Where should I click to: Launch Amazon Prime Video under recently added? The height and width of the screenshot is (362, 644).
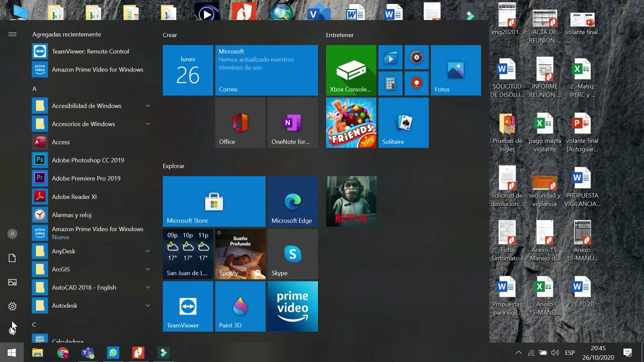92,69
